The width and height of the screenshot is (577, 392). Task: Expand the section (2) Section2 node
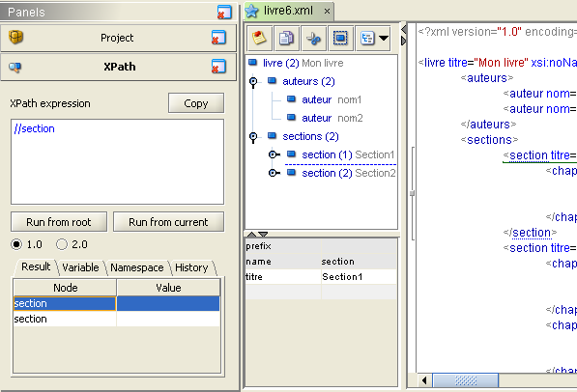tap(274, 173)
